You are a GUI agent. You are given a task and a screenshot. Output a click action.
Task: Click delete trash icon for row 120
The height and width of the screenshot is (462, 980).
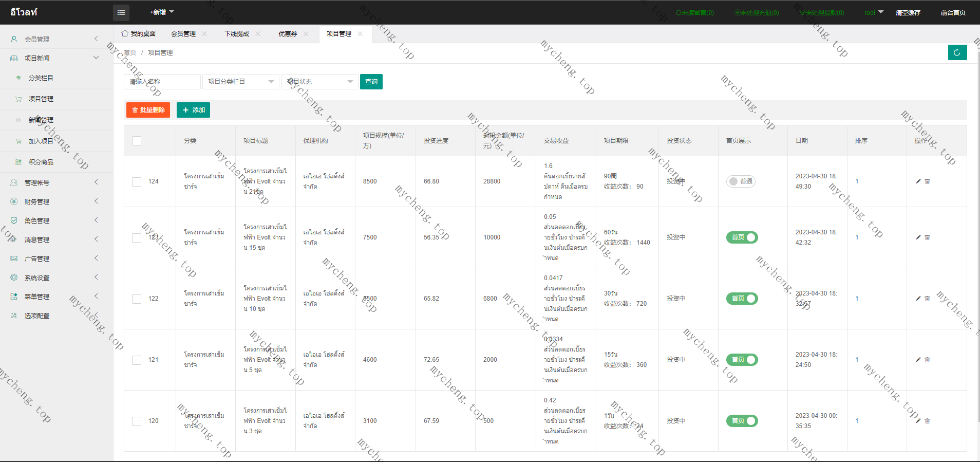pyautogui.click(x=927, y=421)
